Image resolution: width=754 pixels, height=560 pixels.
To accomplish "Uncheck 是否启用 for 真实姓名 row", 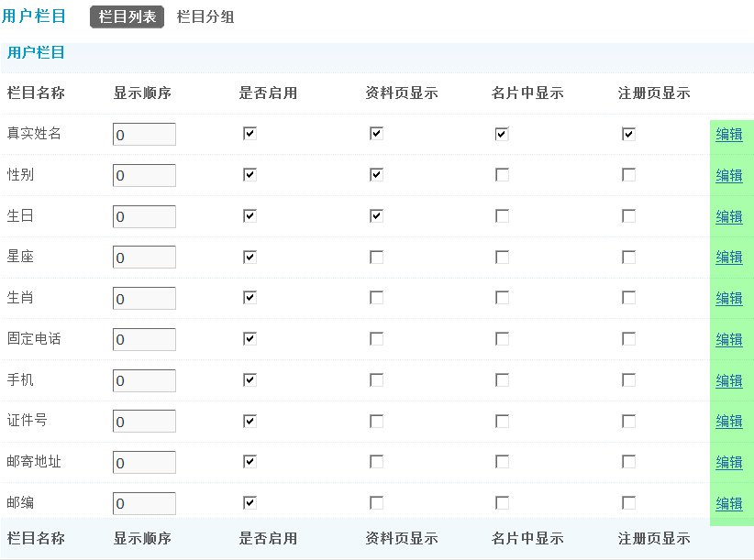I will pos(249,134).
